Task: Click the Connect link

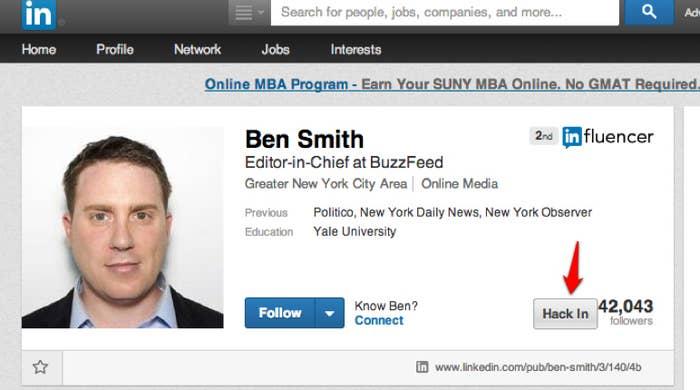Action: pos(379,320)
